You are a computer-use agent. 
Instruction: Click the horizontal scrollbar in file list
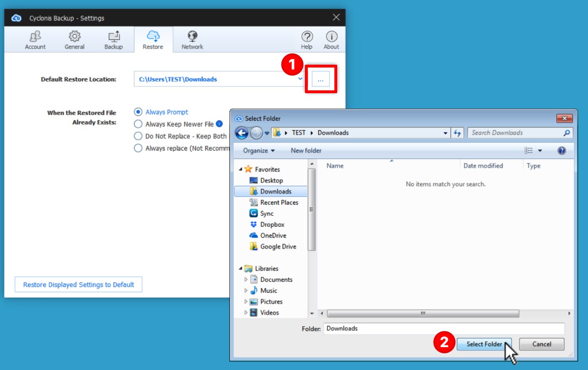(x=423, y=314)
